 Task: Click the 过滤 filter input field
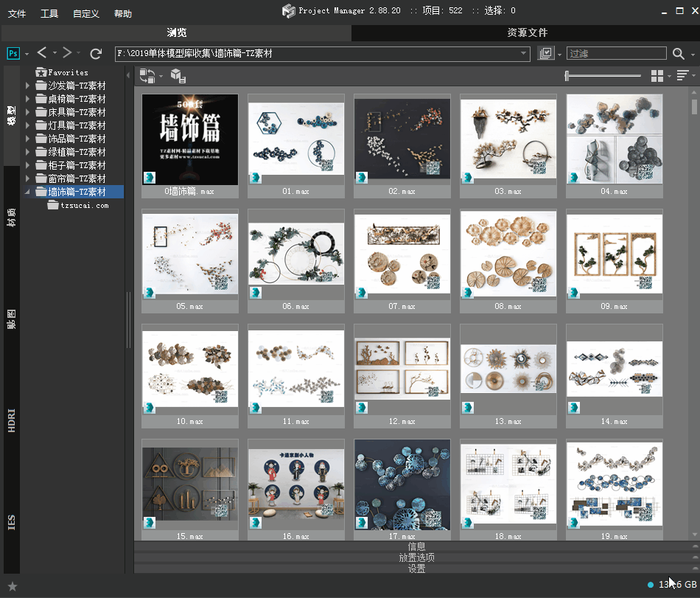coord(616,53)
